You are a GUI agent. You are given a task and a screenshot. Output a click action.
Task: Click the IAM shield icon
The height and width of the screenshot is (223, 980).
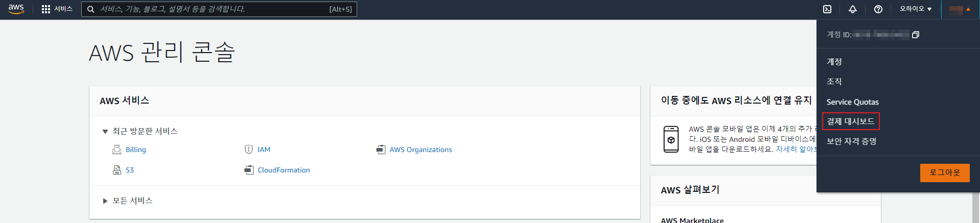(249, 150)
